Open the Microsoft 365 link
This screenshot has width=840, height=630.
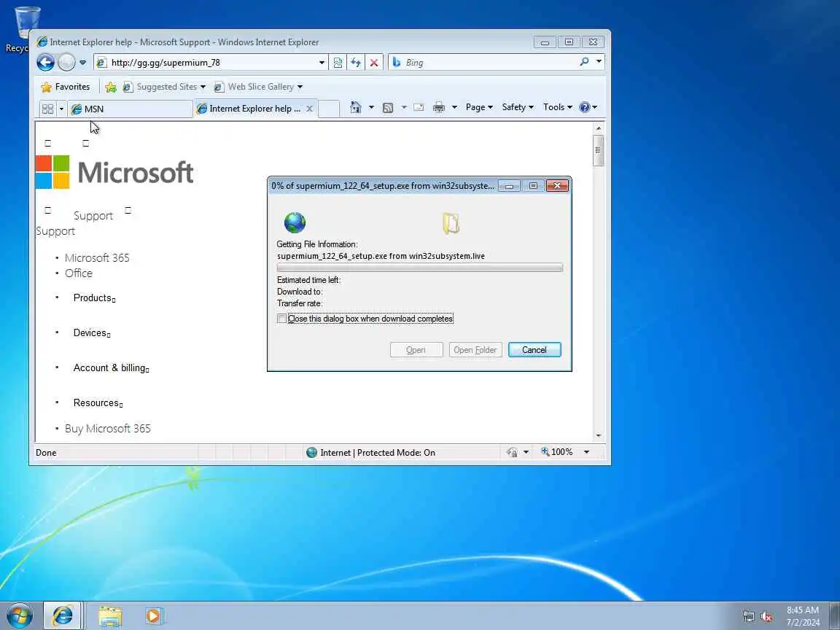coord(97,257)
